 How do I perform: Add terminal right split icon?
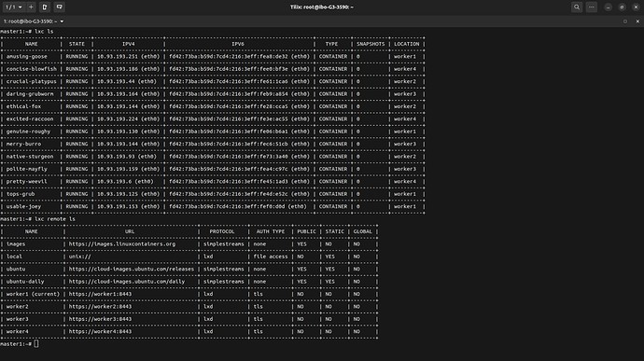tap(45, 7)
